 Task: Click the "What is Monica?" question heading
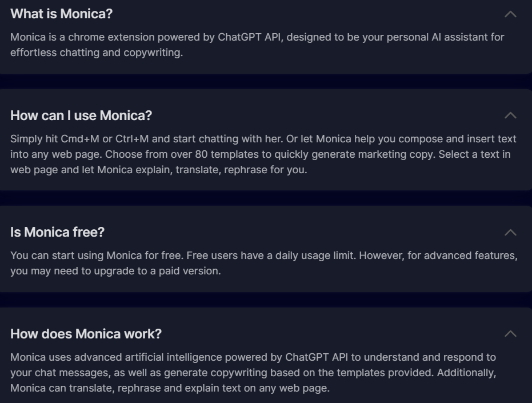pyautogui.click(x=61, y=14)
